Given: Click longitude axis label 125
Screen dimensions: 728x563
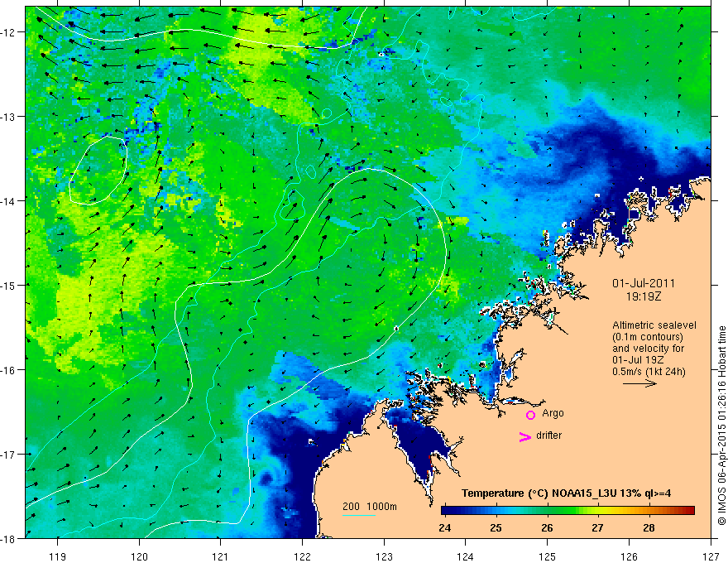Looking at the screenshot, I should 548,556.
